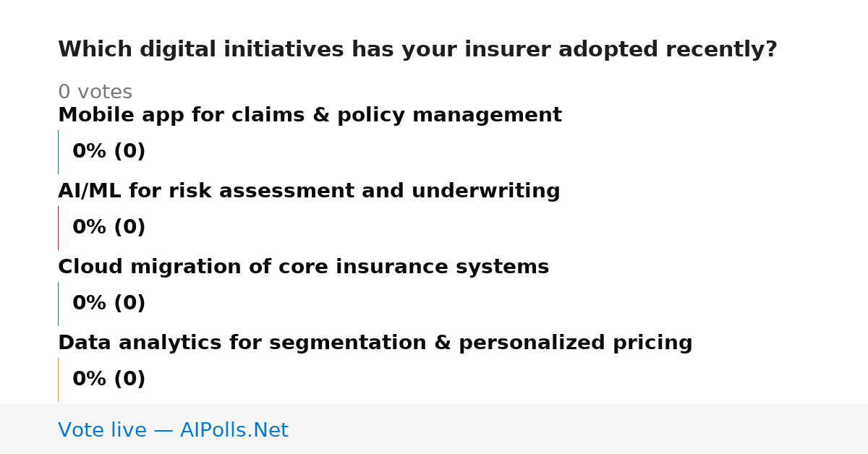Click the orange result bar for Data analytics
Screen dimensions: 868x454
pyautogui.click(x=58, y=380)
